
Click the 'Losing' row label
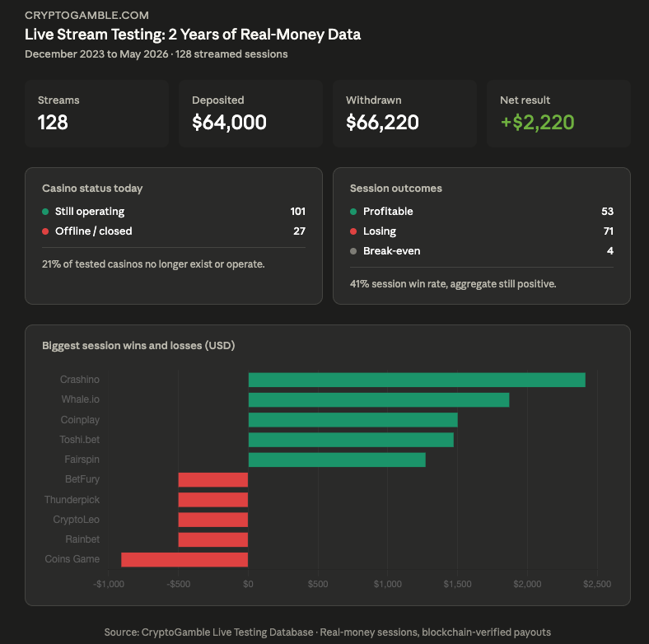[380, 231]
